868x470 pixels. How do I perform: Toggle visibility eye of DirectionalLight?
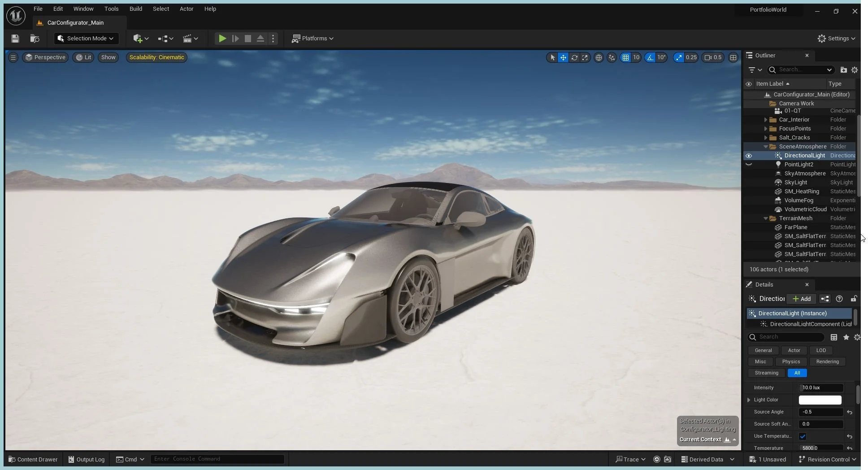(748, 156)
